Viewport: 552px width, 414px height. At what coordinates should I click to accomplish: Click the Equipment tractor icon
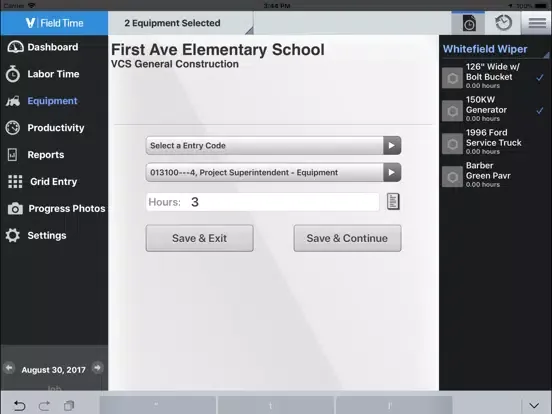13,101
